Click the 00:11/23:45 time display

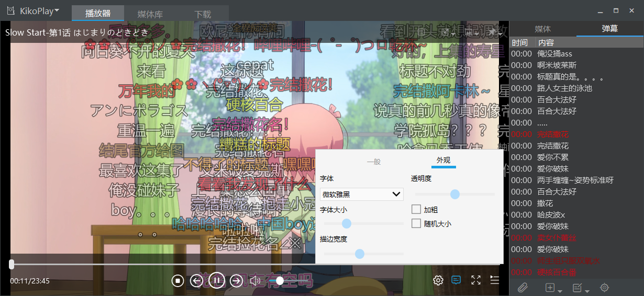[30, 281]
